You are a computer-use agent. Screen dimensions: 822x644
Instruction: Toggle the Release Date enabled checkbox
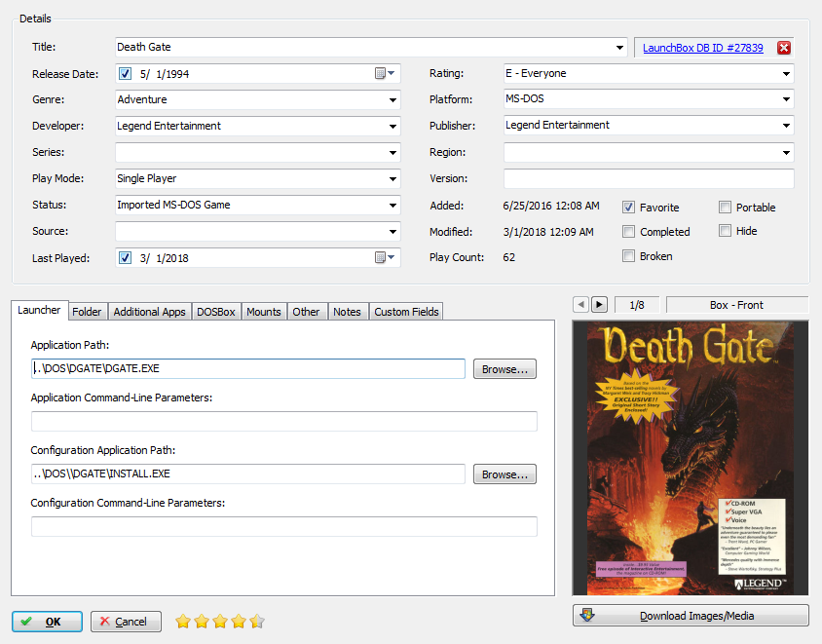tap(125, 73)
